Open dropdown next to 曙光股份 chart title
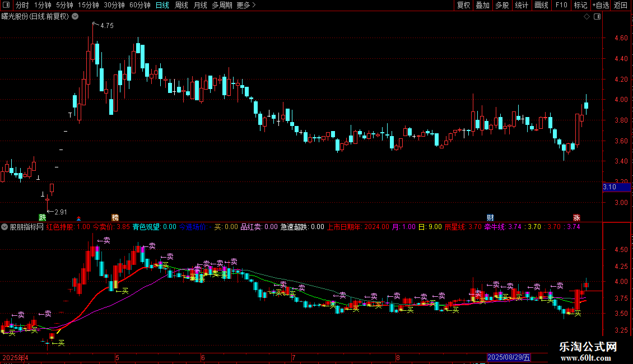633x364 pixels. (75, 17)
